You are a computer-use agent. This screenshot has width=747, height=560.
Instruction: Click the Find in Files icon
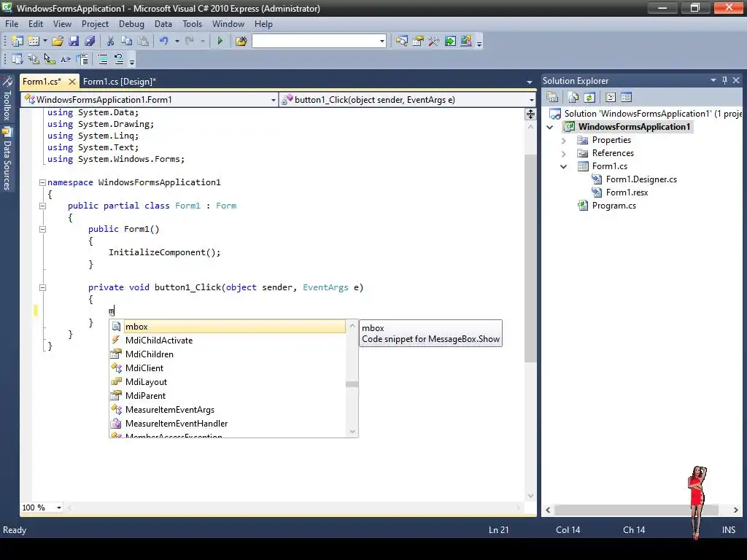click(241, 41)
